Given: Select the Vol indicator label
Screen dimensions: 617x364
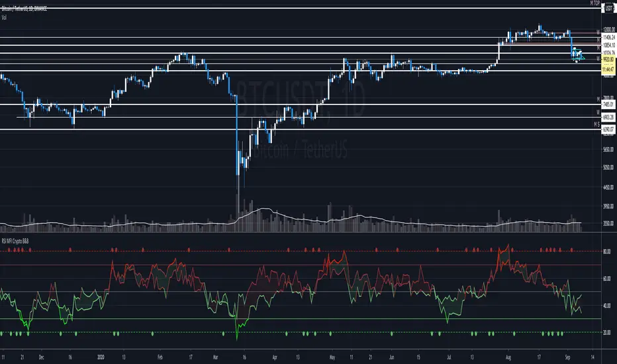Looking at the screenshot, I should (x=4, y=18).
